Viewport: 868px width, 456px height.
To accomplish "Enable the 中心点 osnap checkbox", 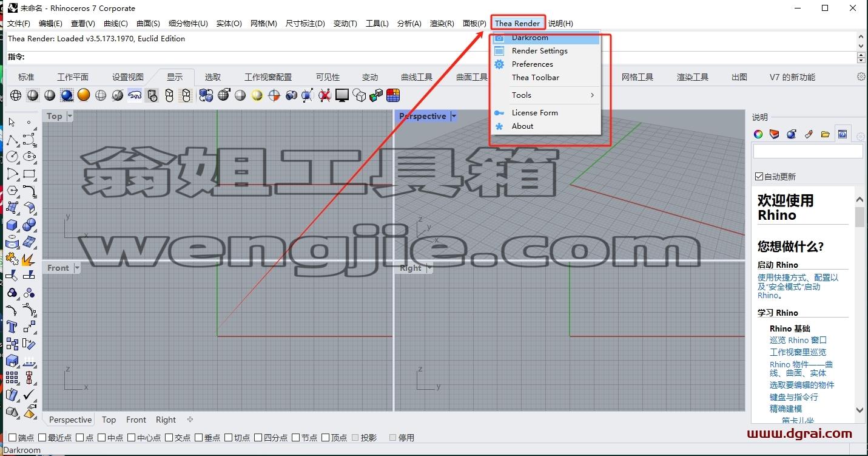I will tap(131, 437).
